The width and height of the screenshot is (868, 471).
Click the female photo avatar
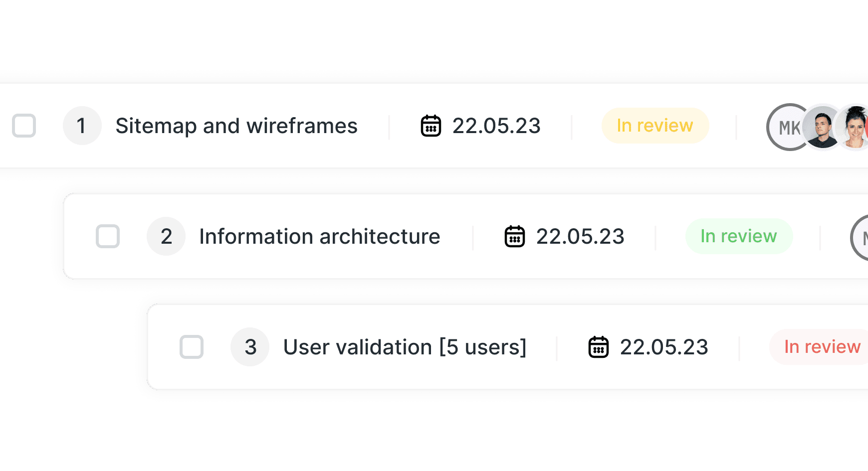coord(854,127)
